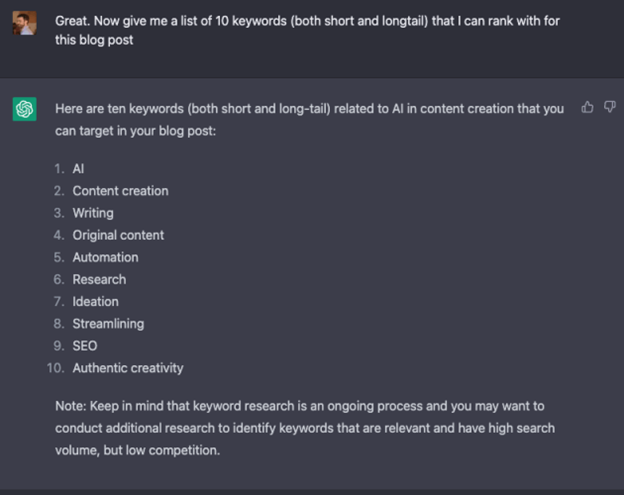Viewport: 624px width, 495px height.
Task: Click the user profile avatar
Action: click(25, 23)
